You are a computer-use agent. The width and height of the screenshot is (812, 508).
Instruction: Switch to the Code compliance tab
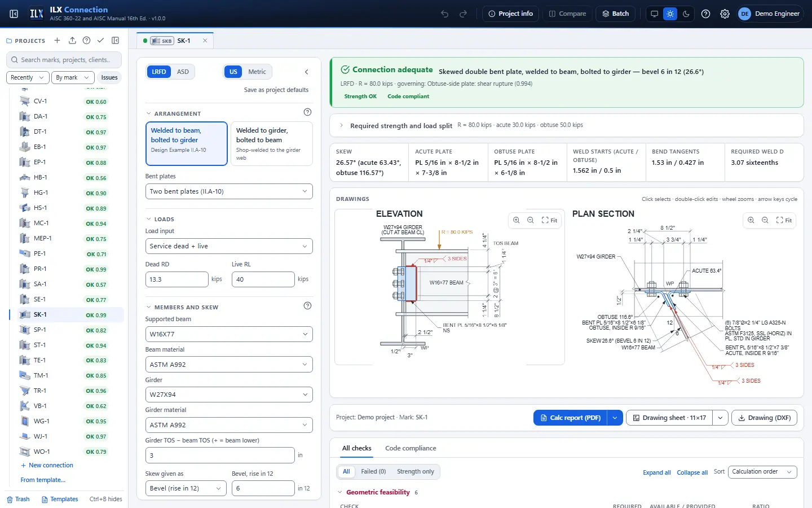pos(411,448)
